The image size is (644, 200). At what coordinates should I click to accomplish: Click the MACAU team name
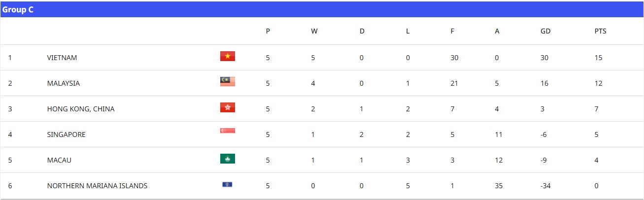pos(60,160)
